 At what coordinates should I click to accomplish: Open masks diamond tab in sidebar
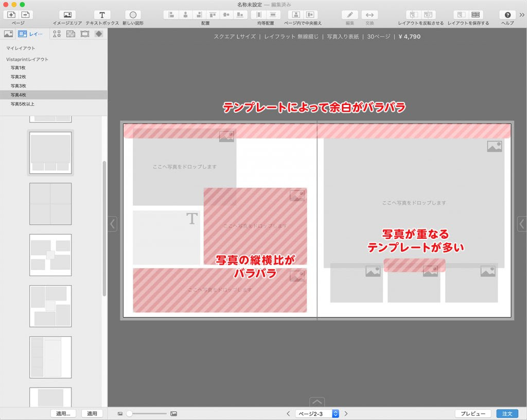coord(99,34)
